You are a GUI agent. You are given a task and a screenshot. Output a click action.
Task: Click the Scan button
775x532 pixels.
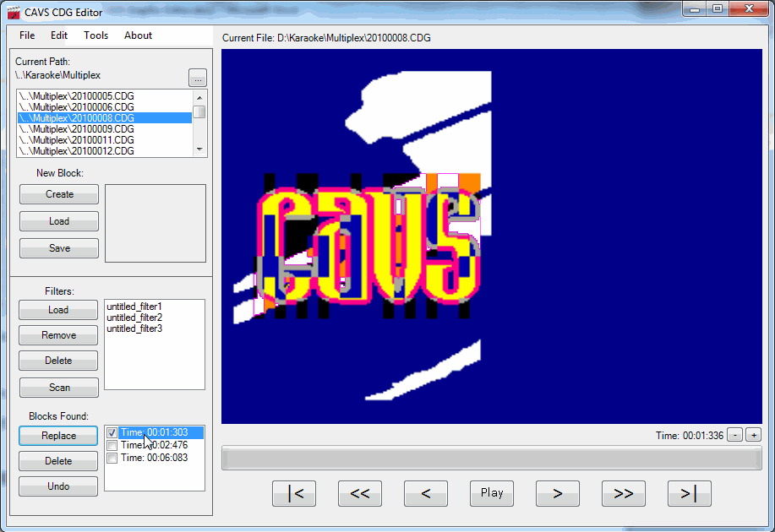coord(59,388)
